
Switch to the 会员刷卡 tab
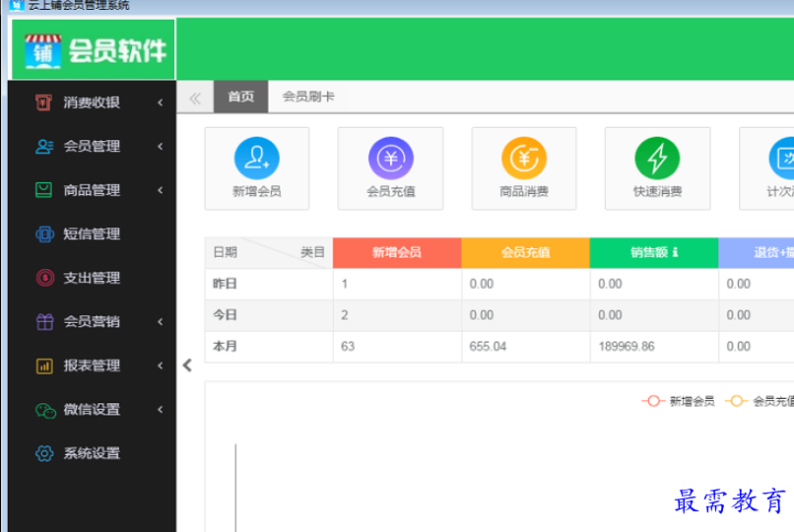308,97
